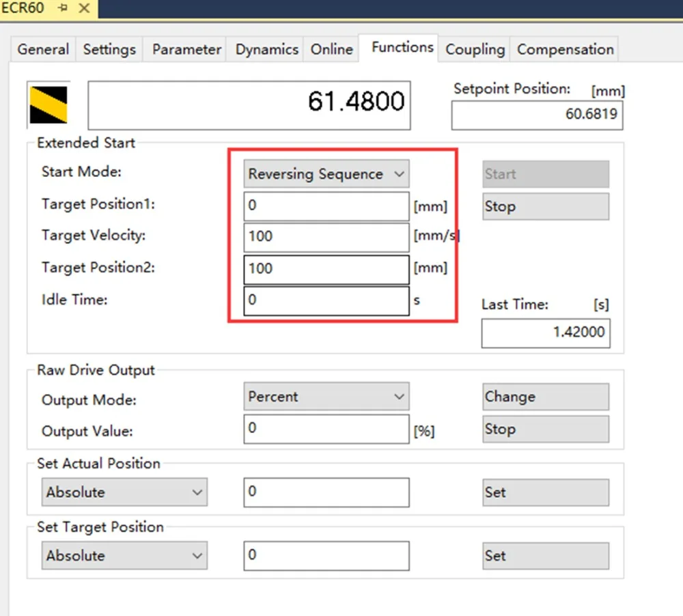The width and height of the screenshot is (683, 616).
Task: Close the ECR60 tab
Action: pyautogui.click(x=84, y=8)
